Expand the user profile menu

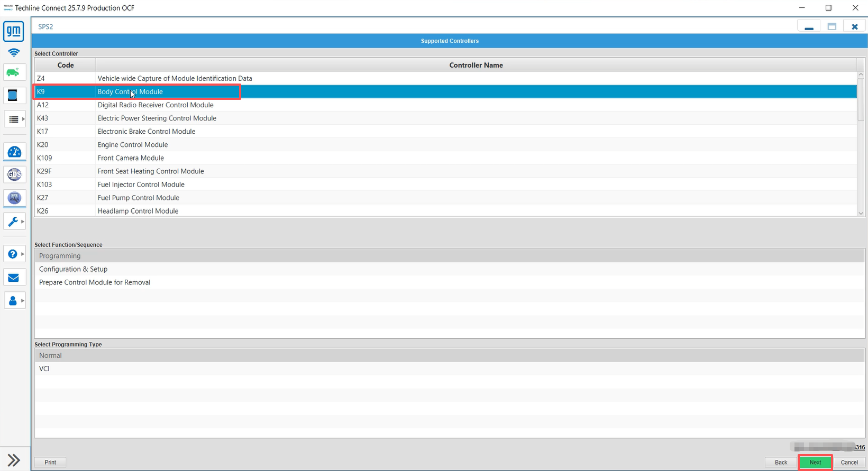(14, 301)
